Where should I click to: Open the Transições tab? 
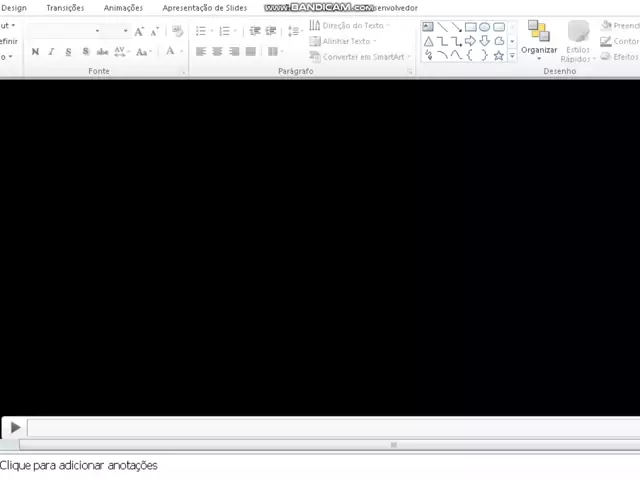pos(65,8)
